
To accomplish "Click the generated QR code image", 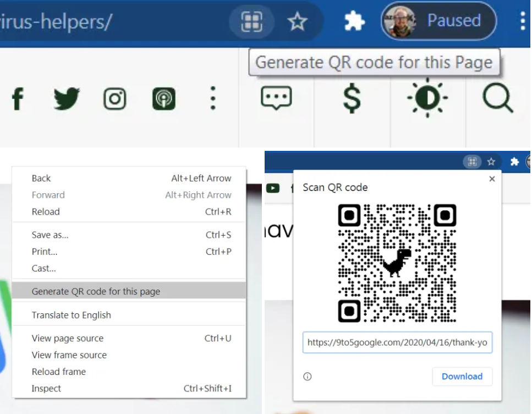I will click(x=397, y=263).
